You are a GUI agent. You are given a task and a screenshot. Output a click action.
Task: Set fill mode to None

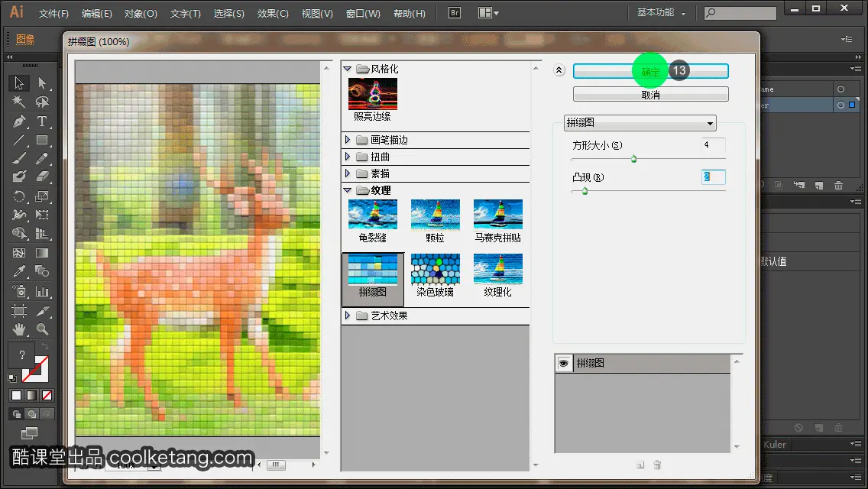(x=47, y=396)
